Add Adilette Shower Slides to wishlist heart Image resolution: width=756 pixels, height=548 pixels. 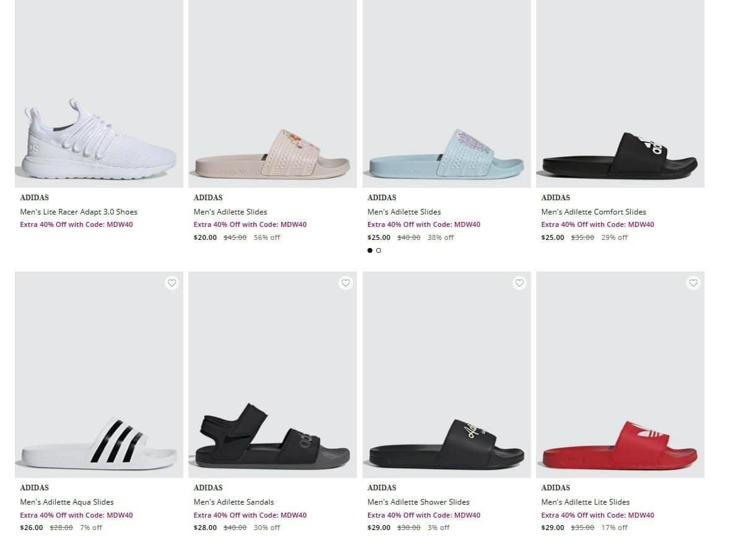pyautogui.click(x=519, y=283)
